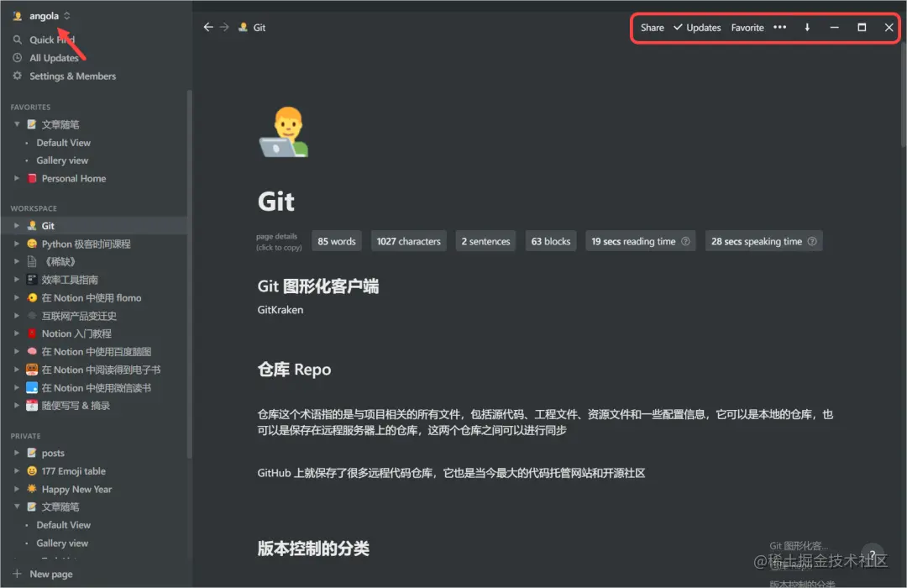Click the back navigation arrow
The height and width of the screenshot is (588, 907).
point(207,26)
